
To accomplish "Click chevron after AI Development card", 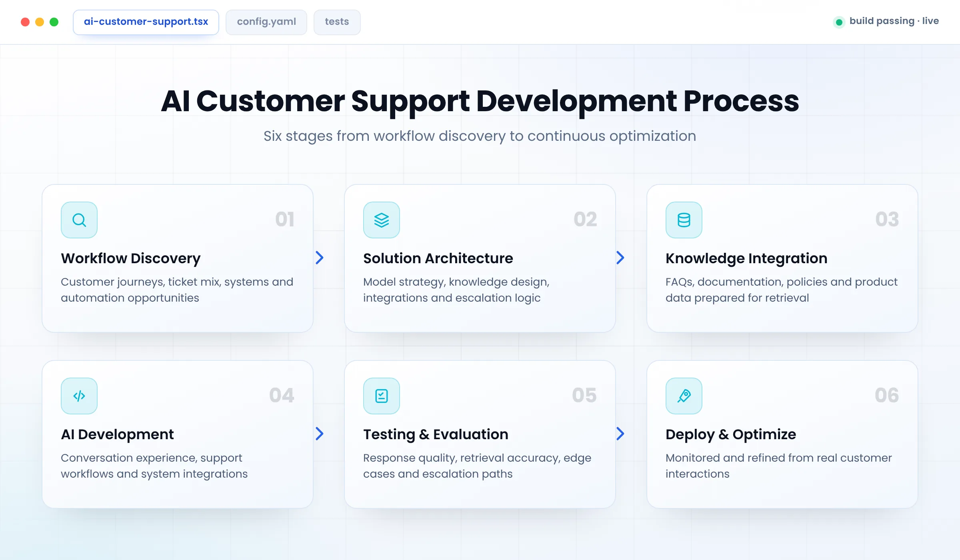I will (x=319, y=434).
